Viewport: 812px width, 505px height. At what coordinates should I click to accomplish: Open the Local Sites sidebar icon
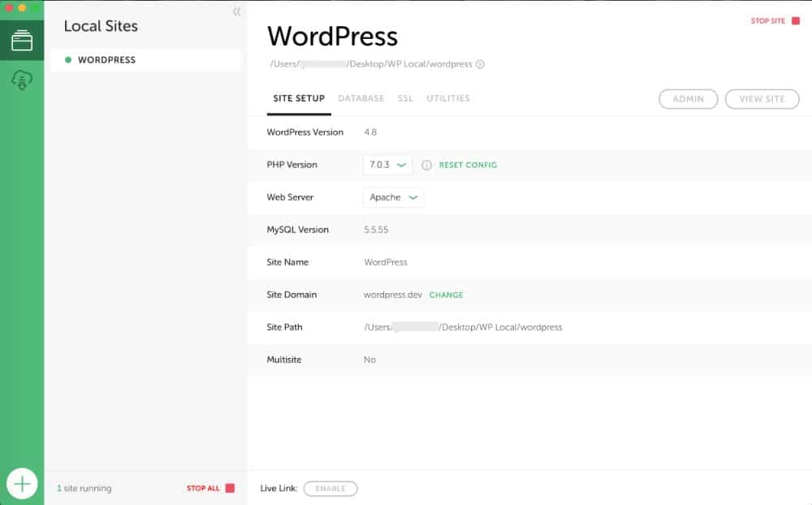point(22,41)
